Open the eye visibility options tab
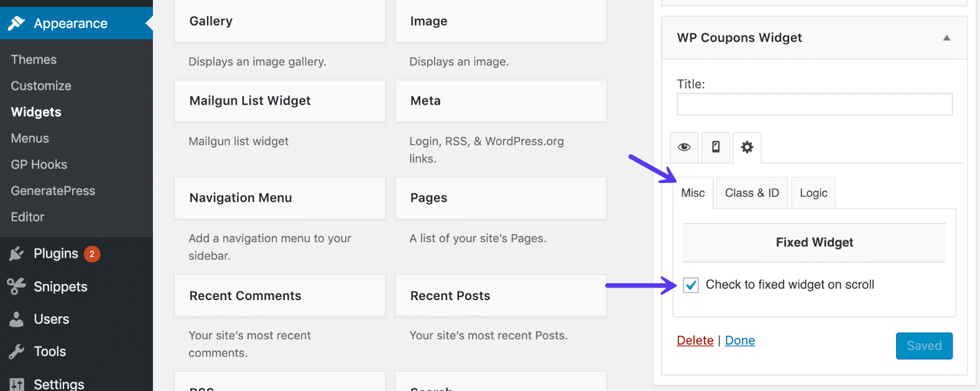This screenshot has width=980, height=391. coord(684,148)
